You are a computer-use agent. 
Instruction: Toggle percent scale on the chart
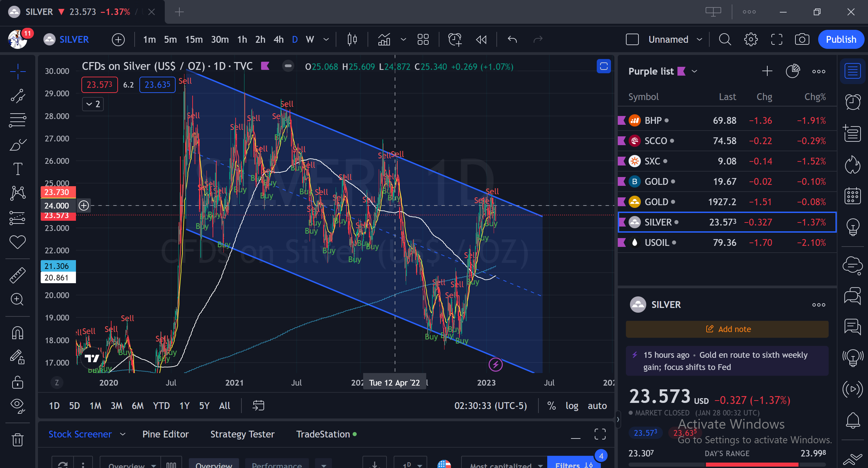551,406
